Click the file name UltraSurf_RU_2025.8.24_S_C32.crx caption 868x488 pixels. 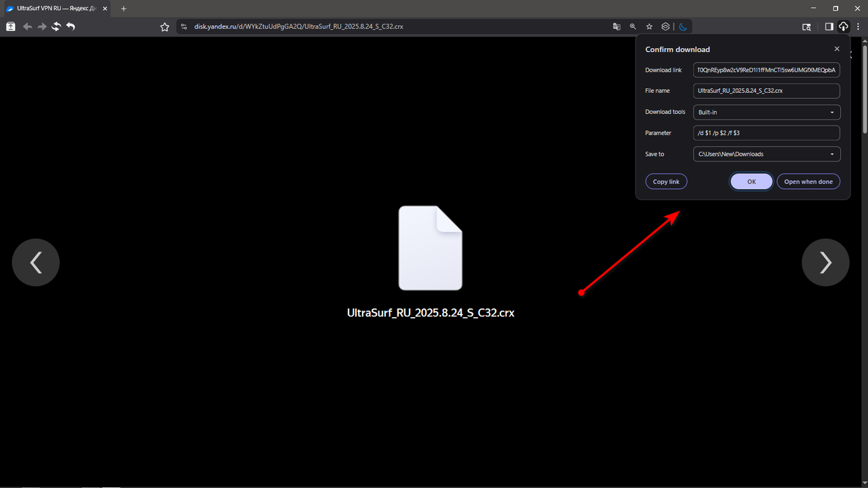click(x=431, y=313)
